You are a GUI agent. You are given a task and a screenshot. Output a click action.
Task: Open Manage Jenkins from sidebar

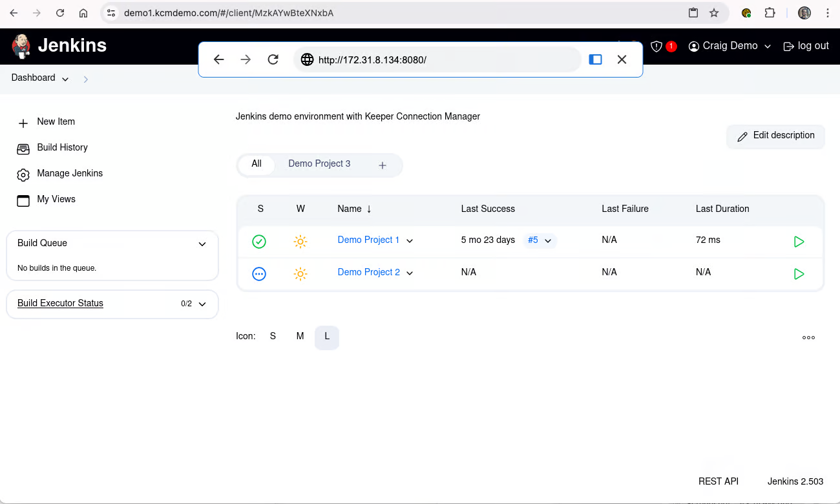coord(70,174)
